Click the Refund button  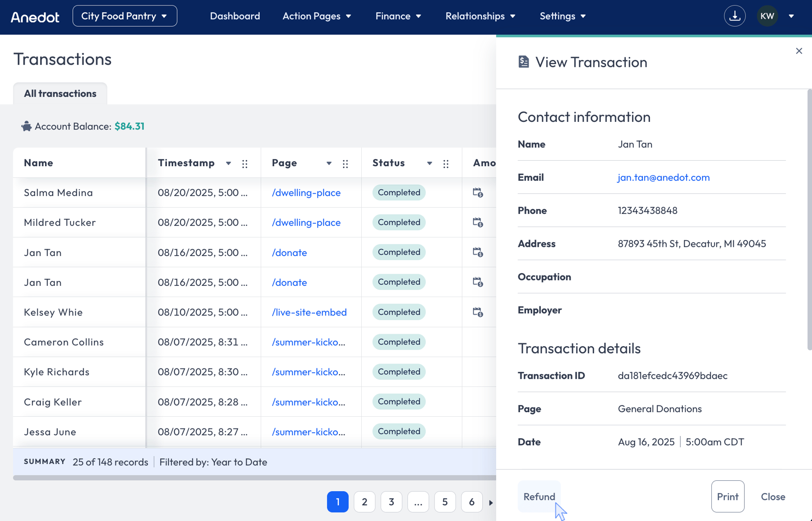tap(539, 497)
